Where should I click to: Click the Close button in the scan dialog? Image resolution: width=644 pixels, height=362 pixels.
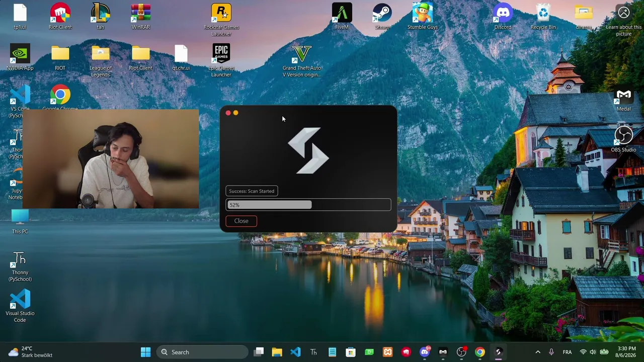[x=241, y=221]
